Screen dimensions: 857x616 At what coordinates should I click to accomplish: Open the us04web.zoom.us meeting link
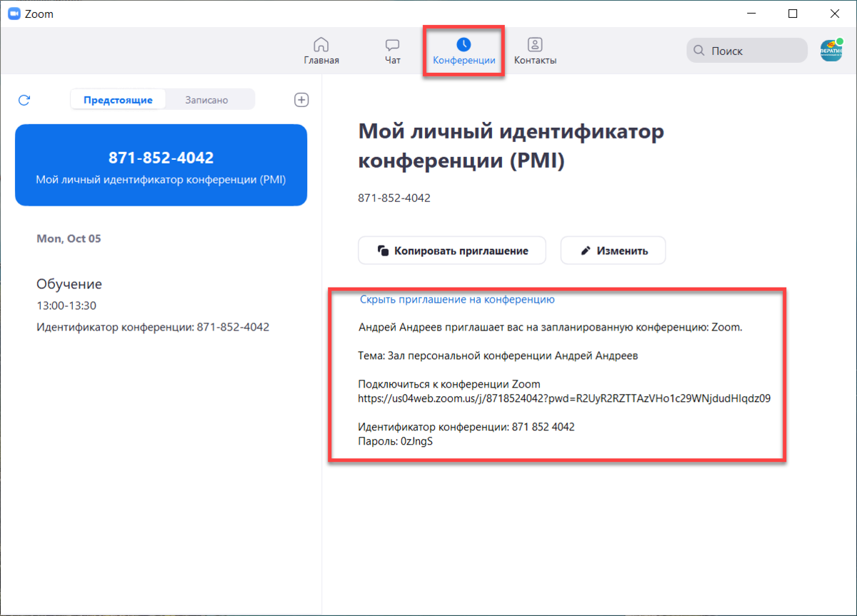point(564,398)
